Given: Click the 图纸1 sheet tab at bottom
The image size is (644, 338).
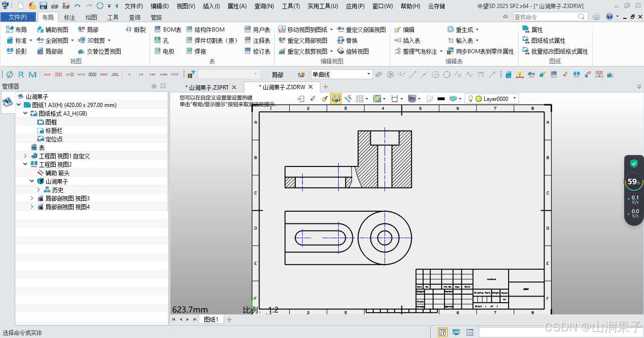Looking at the screenshot, I should 211,320.
